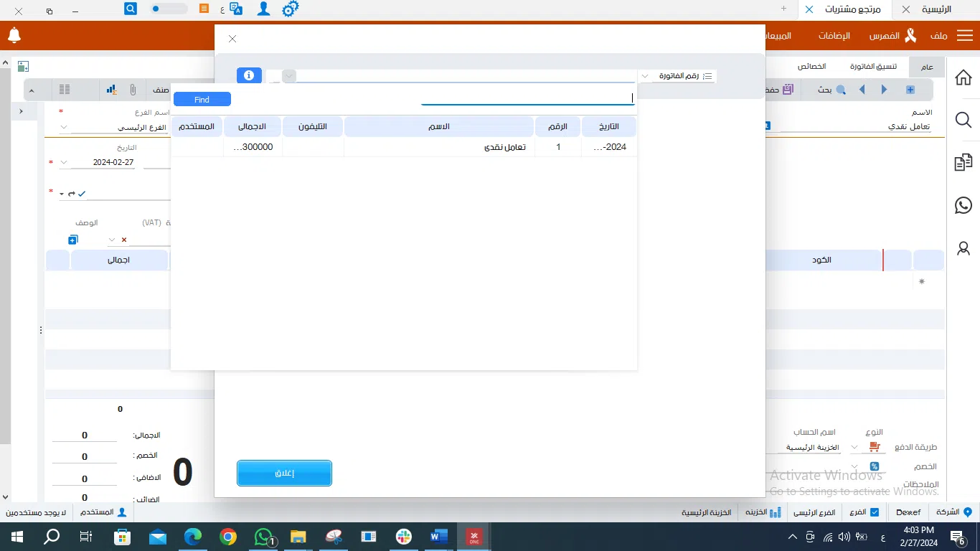This screenshot has width=980, height=551.
Task: Click the magnifier search icon in sidebar
Action: (x=963, y=120)
